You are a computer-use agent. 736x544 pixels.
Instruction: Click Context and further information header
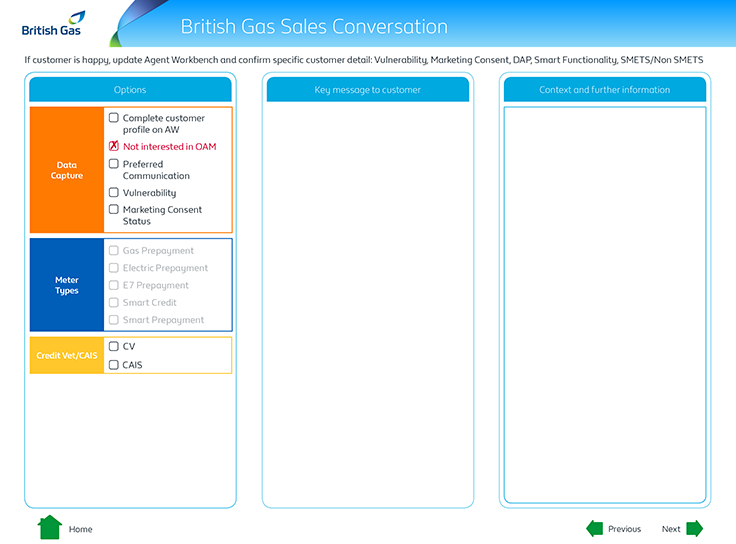[x=604, y=90]
